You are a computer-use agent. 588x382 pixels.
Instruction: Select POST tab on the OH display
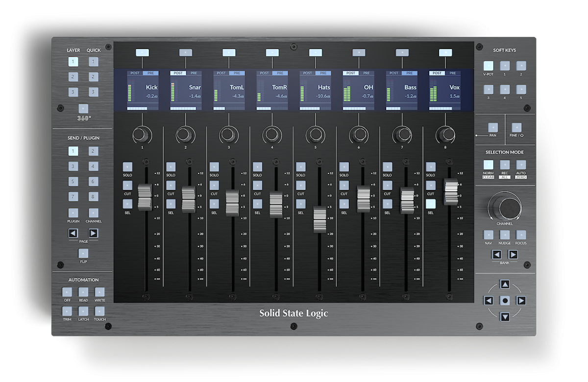(350, 72)
